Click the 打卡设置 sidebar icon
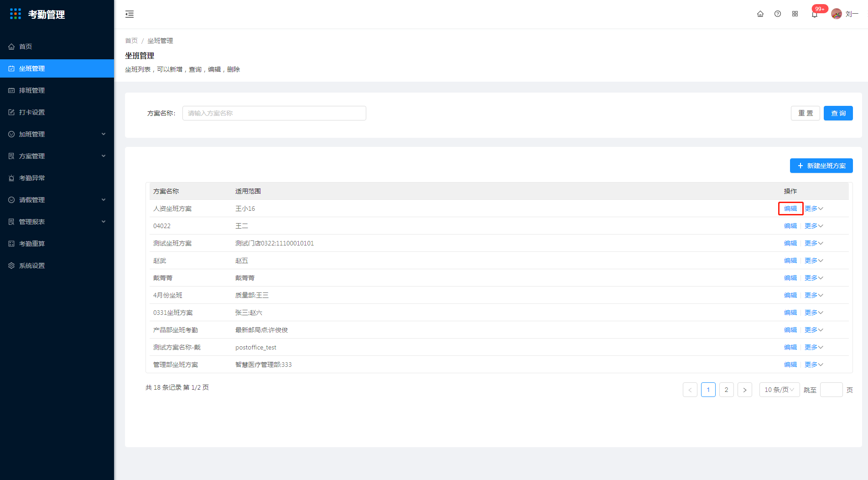The height and width of the screenshot is (480, 868). coord(11,112)
